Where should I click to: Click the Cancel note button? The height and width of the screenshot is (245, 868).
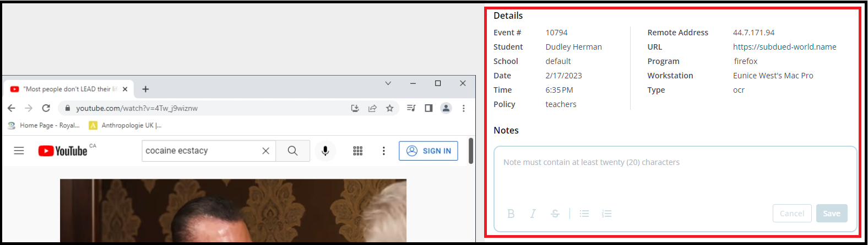tap(792, 214)
